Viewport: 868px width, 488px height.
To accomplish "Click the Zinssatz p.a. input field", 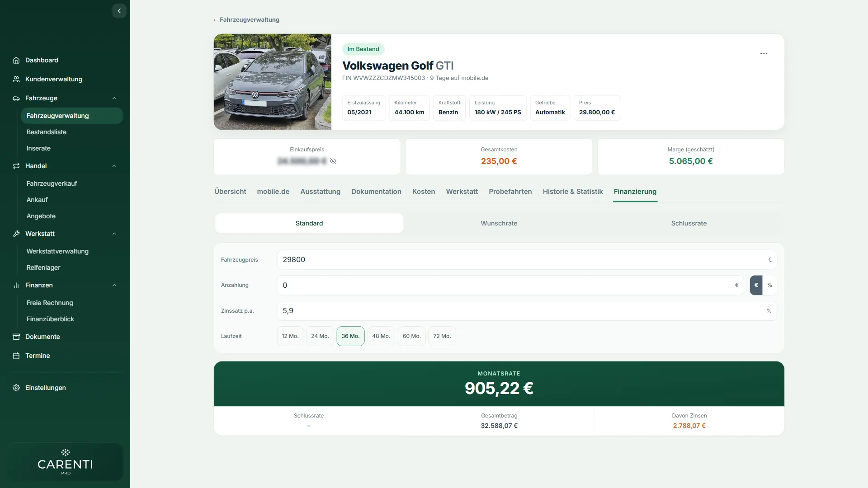I will click(x=527, y=311).
